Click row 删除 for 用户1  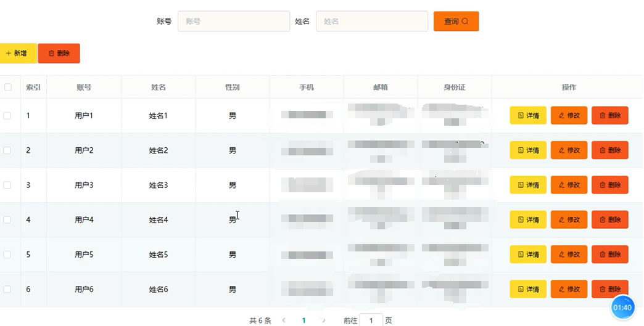[x=610, y=116]
